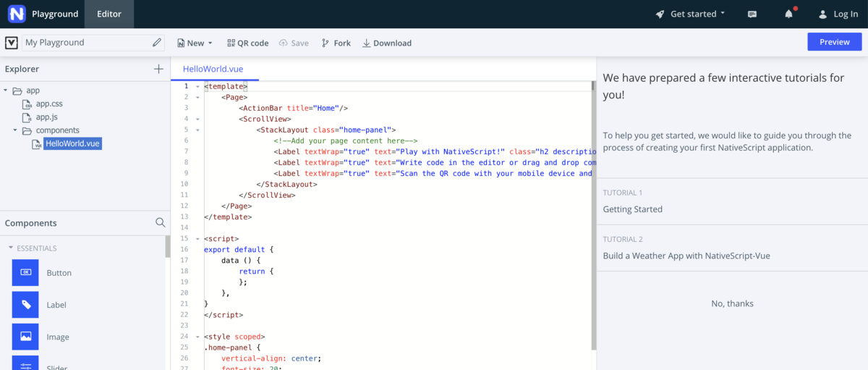Viewport: 868px width, 370px height.
Task: Open the app.js file
Action: pyautogui.click(x=47, y=117)
